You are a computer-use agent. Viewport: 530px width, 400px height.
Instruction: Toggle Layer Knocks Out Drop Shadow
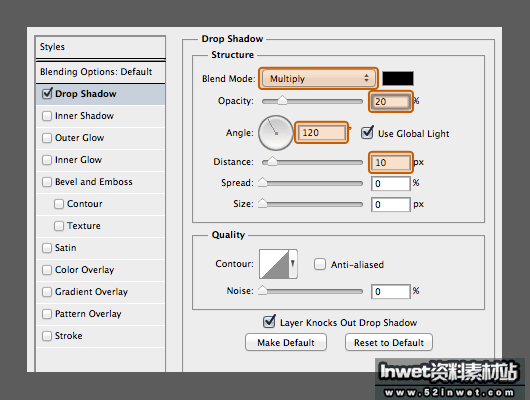coord(269,322)
